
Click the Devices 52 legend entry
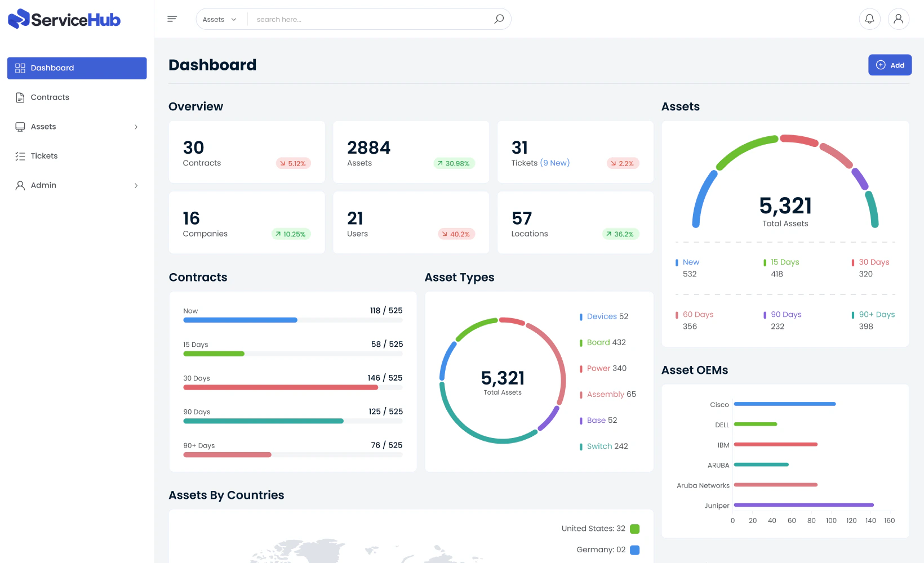pyautogui.click(x=604, y=316)
